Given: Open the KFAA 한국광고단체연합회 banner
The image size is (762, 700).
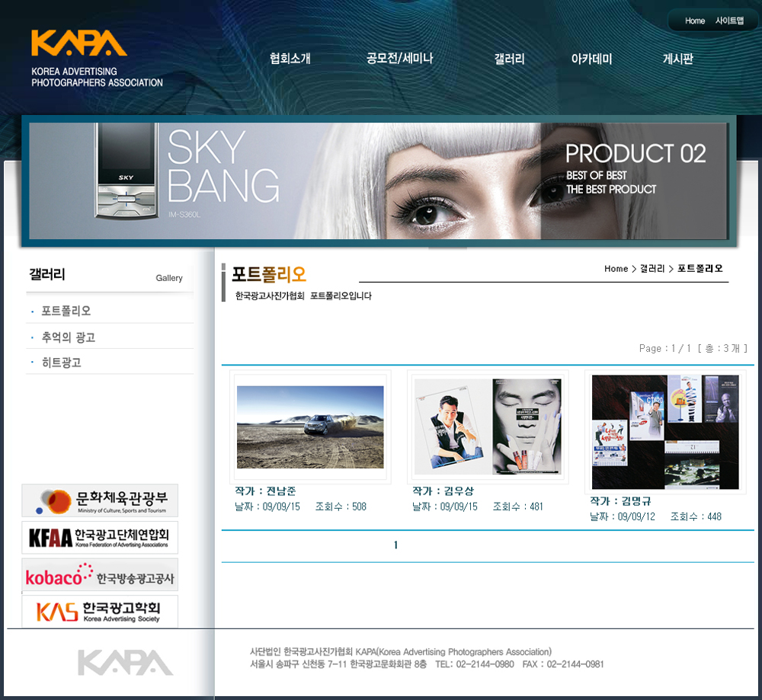Looking at the screenshot, I should [100, 538].
